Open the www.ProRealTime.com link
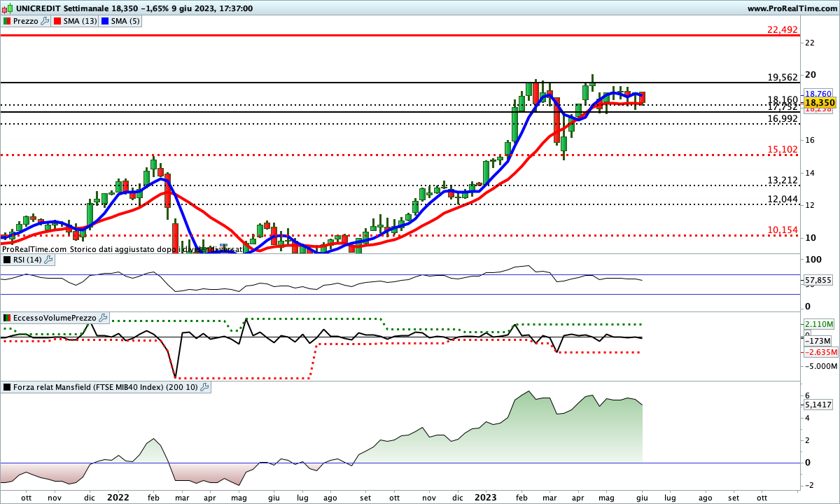 click(x=792, y=8)
